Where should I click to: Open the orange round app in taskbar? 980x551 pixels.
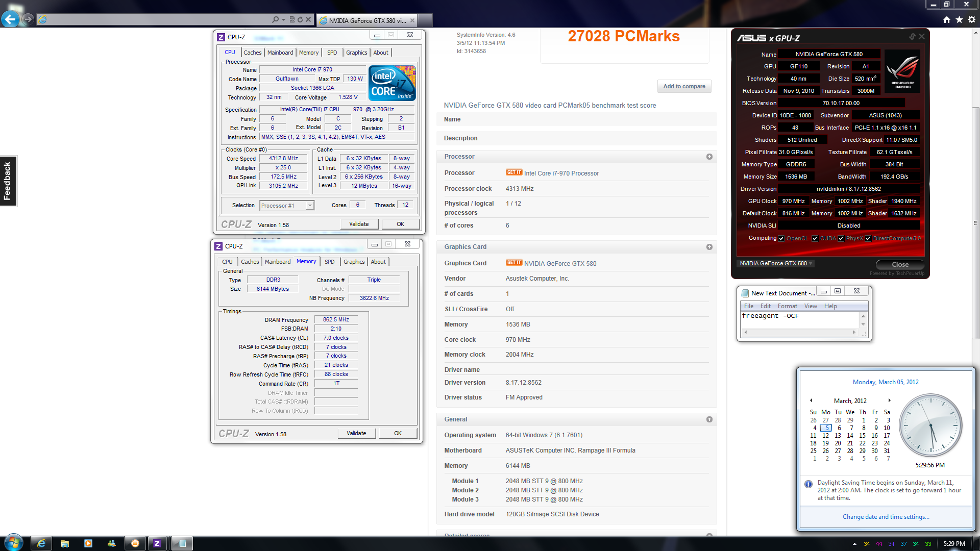(135, 543)
